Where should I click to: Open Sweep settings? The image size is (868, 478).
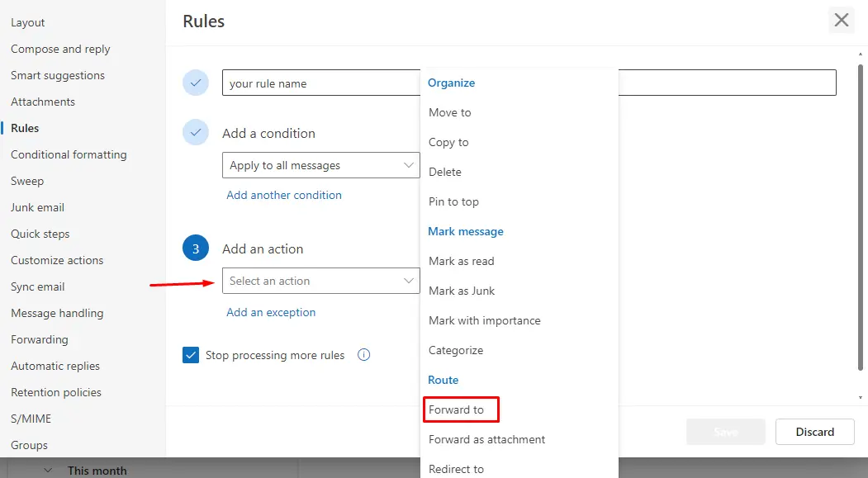[x=27, y=181]
